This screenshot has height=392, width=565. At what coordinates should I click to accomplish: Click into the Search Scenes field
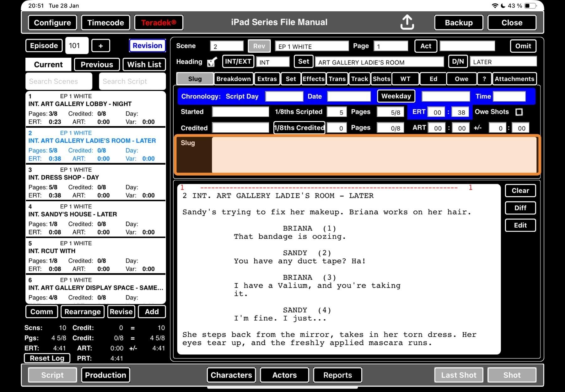point(59,82)
